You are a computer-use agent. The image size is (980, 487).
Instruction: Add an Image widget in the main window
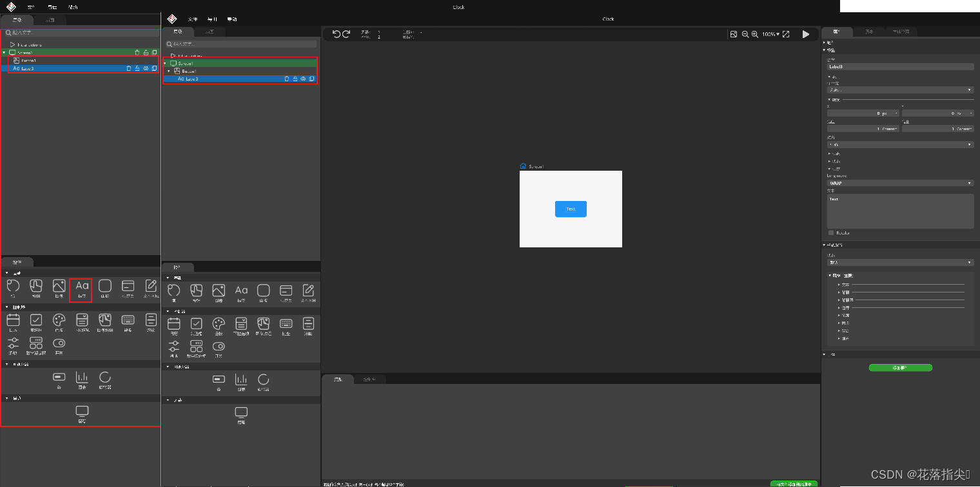[x=219, y=292]
